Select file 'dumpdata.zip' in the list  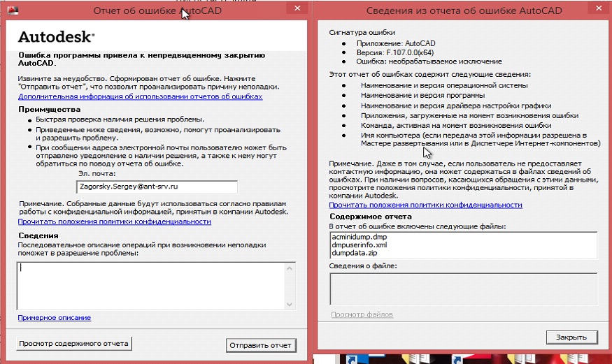355,253
